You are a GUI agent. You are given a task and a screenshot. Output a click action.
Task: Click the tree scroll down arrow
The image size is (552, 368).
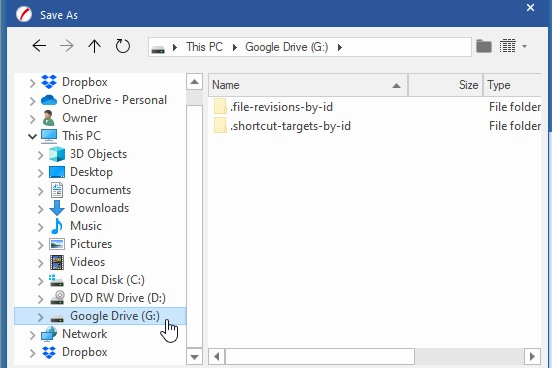[194, 357]
